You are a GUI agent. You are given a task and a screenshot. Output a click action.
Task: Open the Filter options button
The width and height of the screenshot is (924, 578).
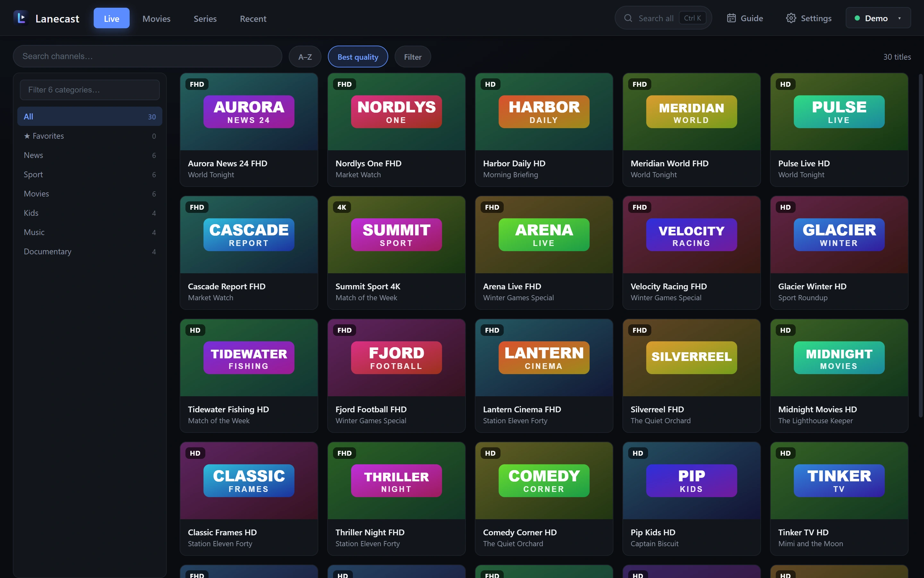coord(412,57)
